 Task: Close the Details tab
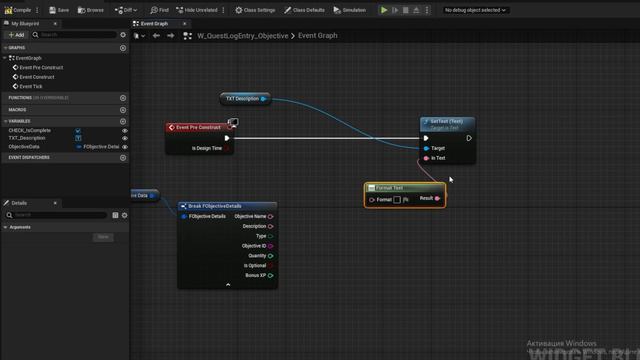click(x=55, y=203)
